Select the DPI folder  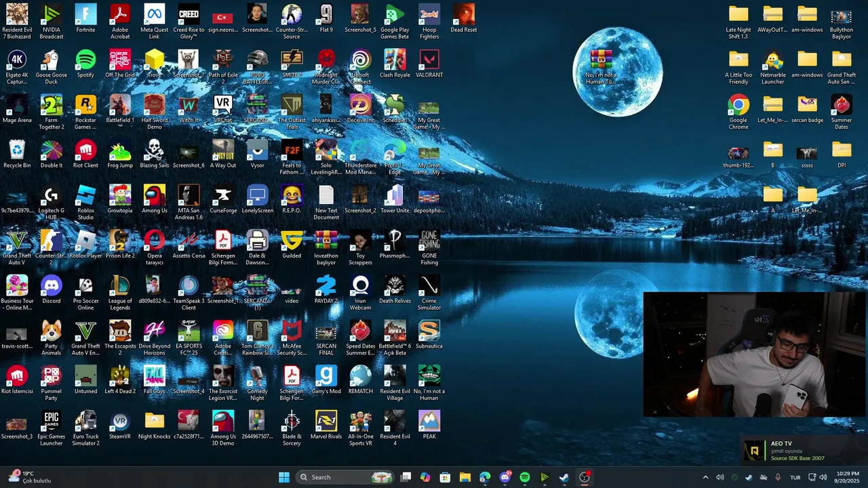click(842, 155)
